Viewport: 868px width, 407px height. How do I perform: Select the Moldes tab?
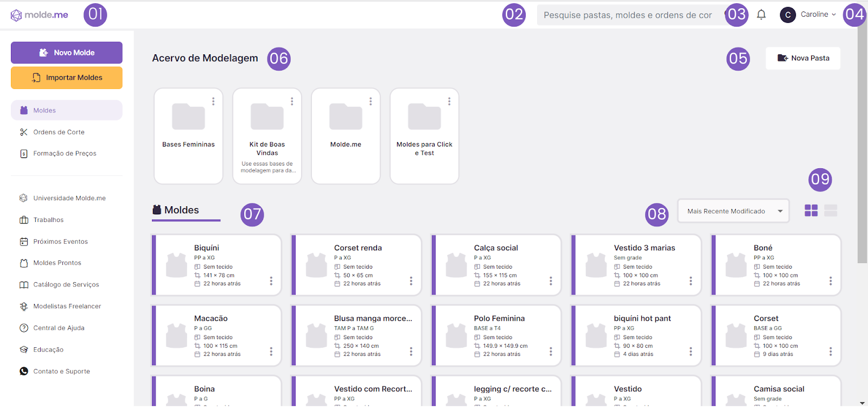(186, 211)
